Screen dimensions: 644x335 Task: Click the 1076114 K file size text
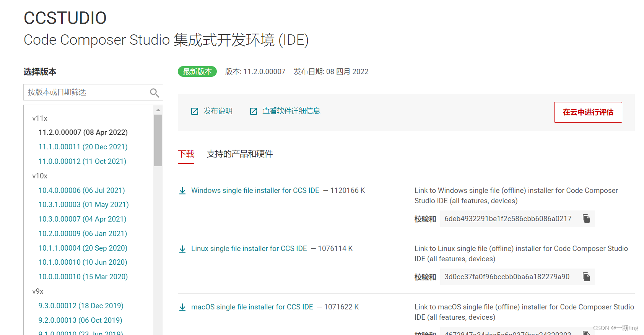[x=335, y=249]
